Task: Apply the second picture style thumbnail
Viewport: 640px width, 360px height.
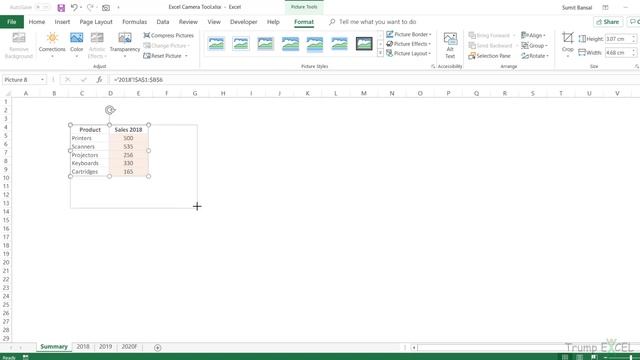Action: (241, 44)
